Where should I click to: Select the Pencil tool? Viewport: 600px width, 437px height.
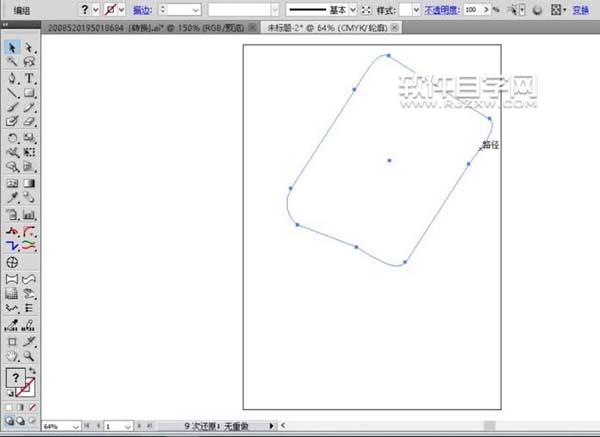tap(29, 107)
